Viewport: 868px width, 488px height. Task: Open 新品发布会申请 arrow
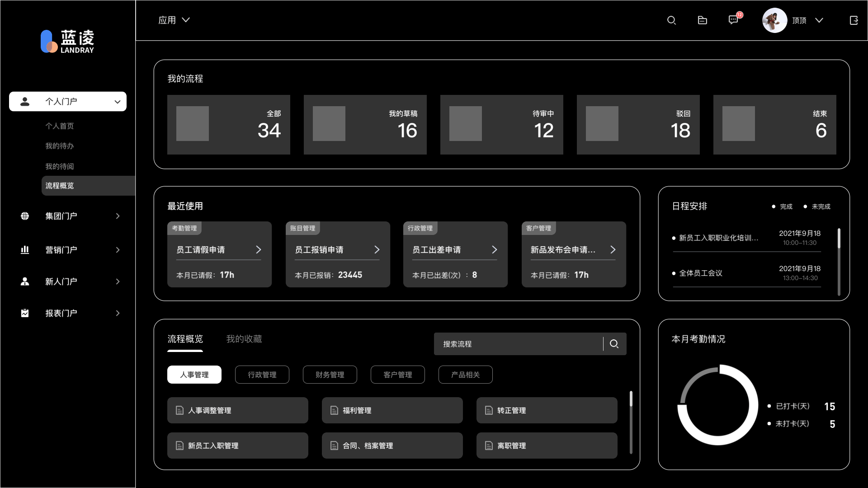pos(613,249)
